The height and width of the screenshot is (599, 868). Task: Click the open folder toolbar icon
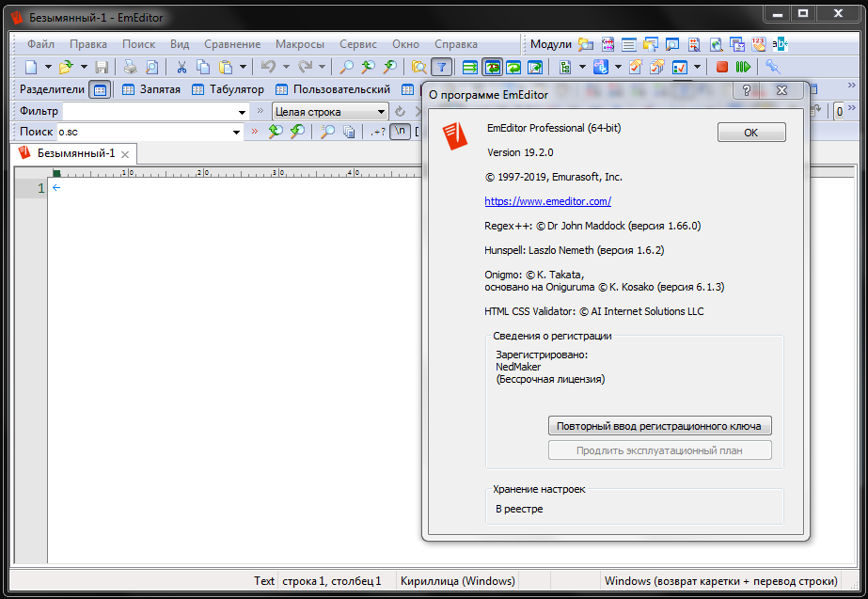point(66,68)
